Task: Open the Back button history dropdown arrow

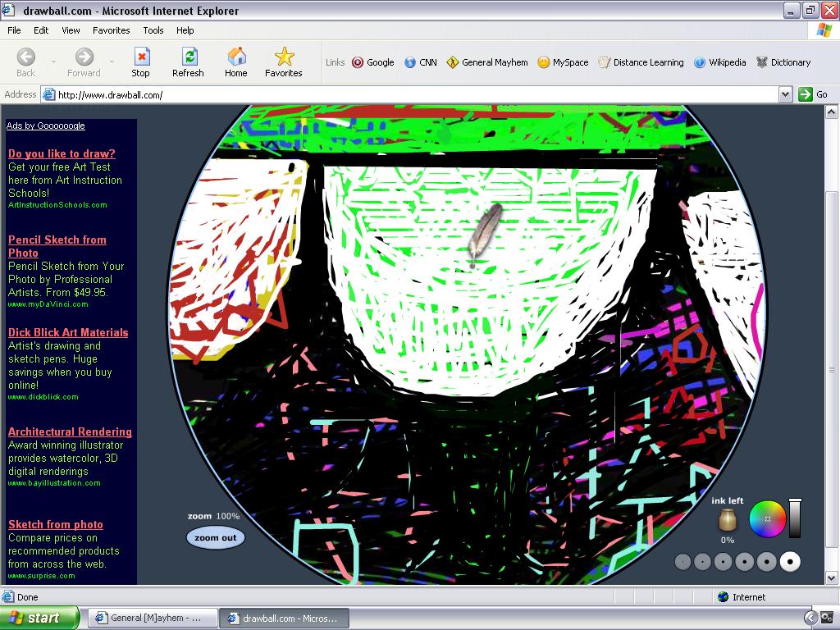Action: (53, 62)
